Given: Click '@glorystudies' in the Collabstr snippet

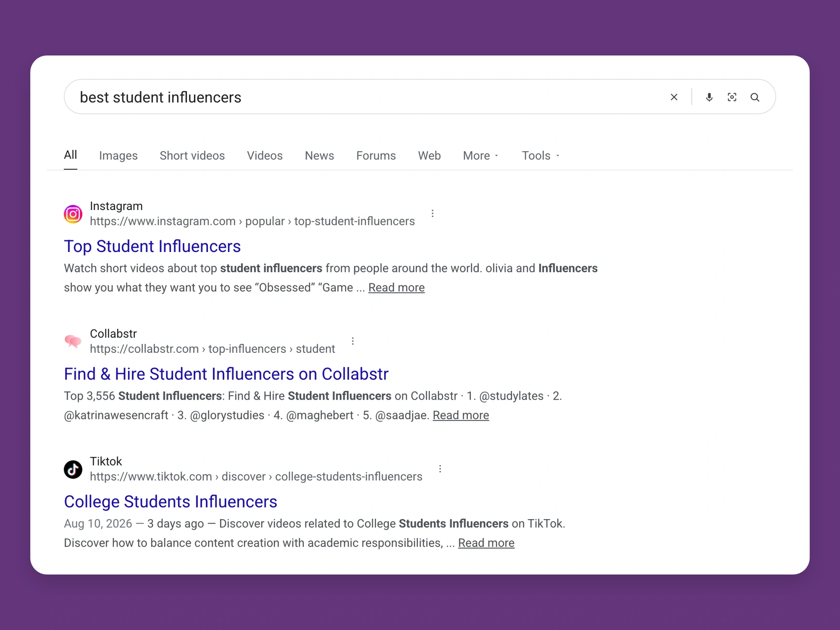Looking at the screenshot, I should (227, 415).
